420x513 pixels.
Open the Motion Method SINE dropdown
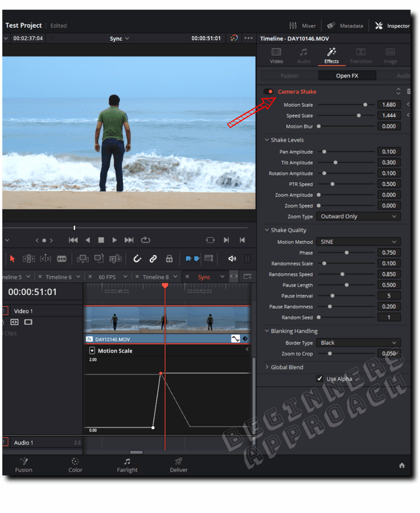358,242
